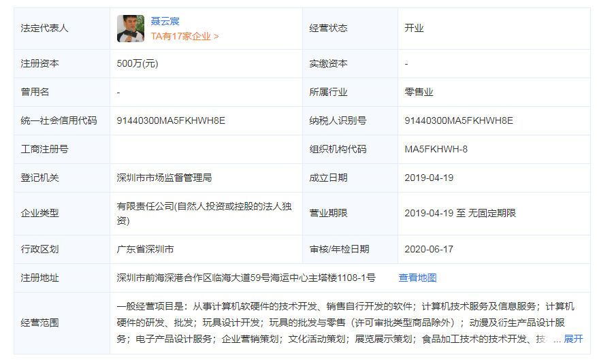The image size is (597, 364).
Task: Click the 统一社会信用代码 value
Action: [171, 120]
